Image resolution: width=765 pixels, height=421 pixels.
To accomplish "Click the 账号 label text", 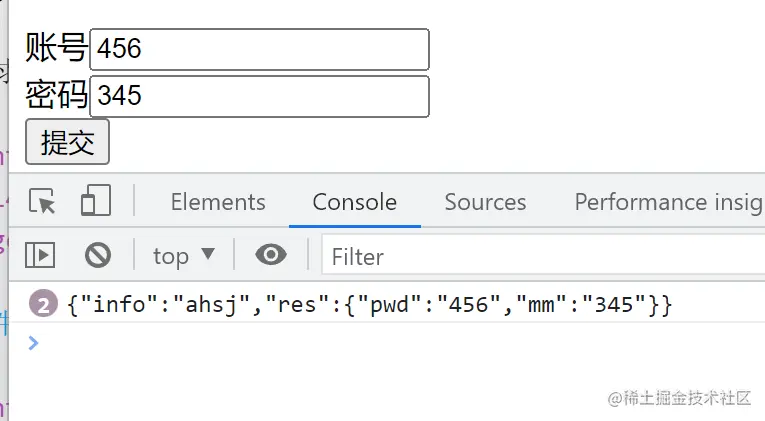I will pos(56,48).
